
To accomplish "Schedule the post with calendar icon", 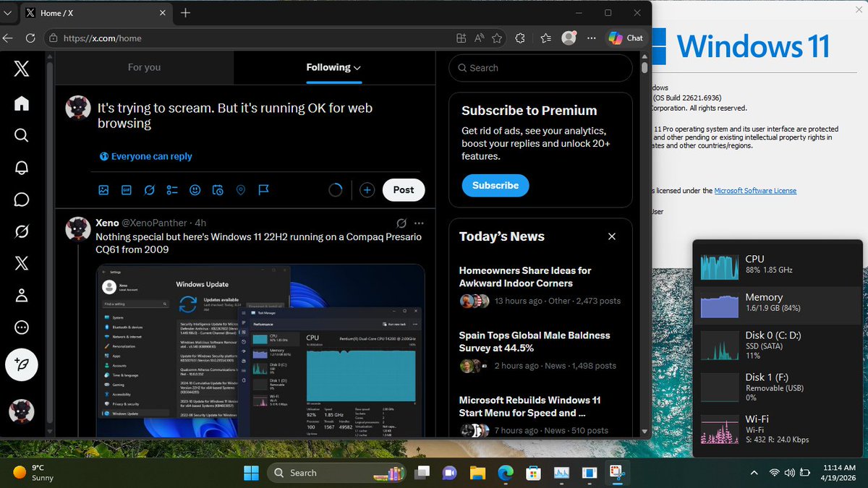I will pos(218,190).
